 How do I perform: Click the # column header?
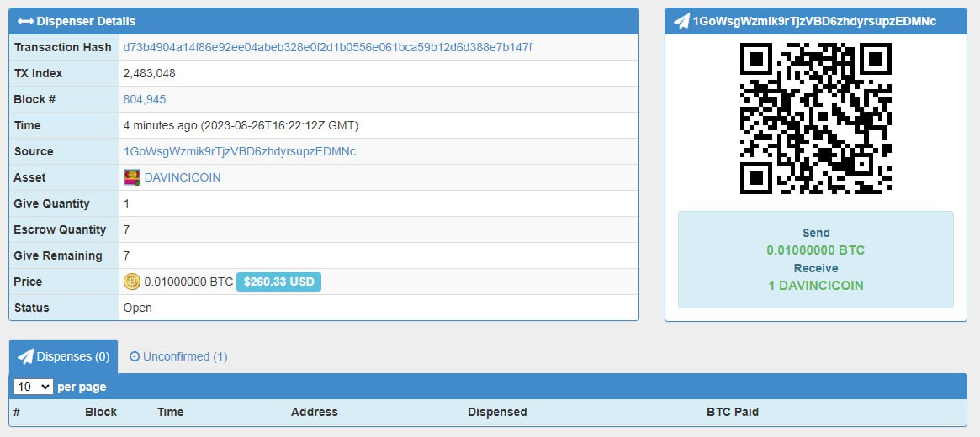tap(17, 412)
